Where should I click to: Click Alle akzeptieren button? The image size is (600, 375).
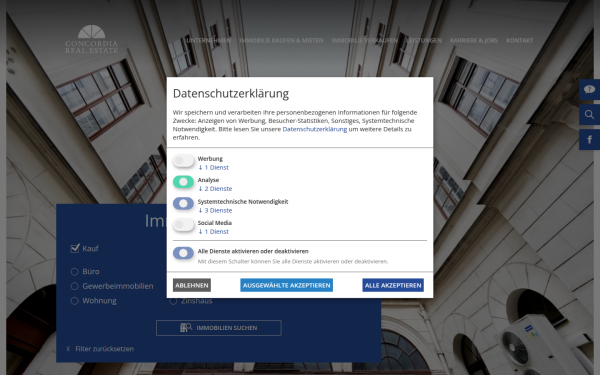393,285
